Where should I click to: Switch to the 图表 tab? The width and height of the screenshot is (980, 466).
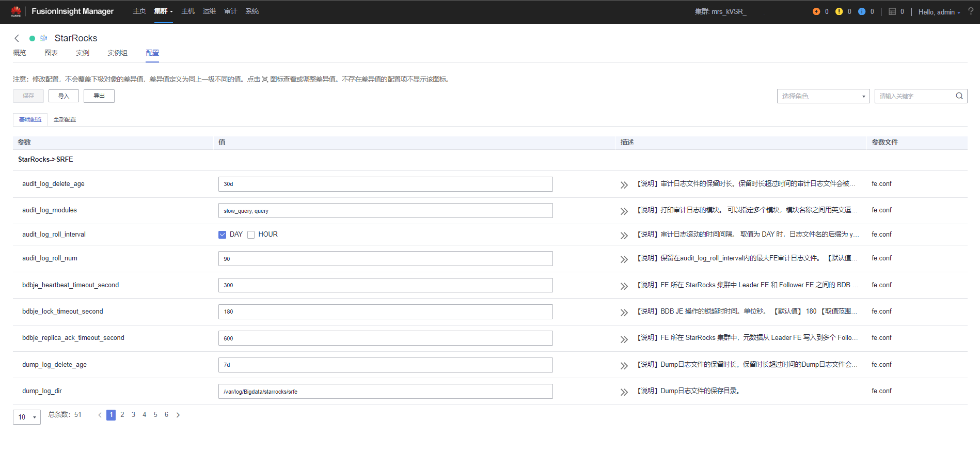click(x=51, y=53)
